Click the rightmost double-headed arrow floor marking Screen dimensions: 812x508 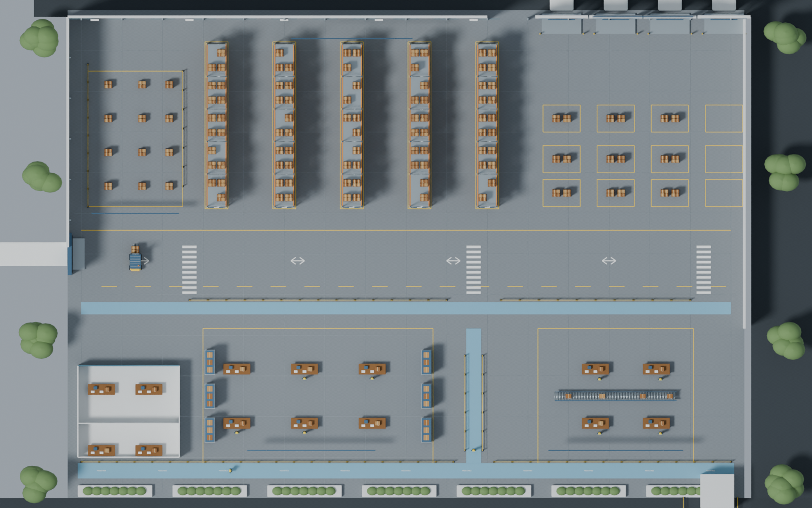click(x=609, y=261)
